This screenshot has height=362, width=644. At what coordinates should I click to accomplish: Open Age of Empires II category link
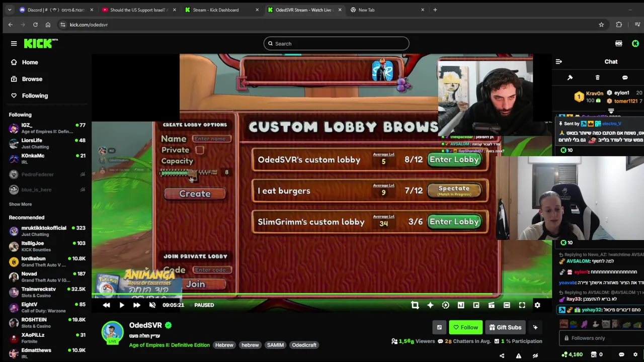(169, 345)
